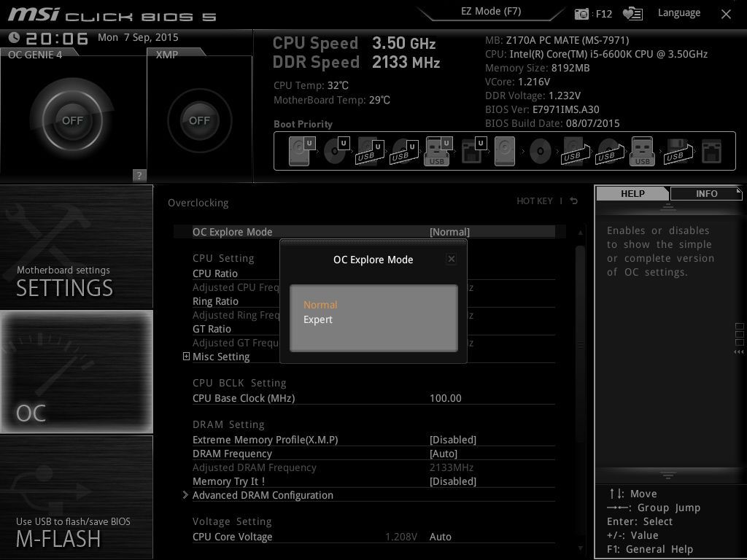Close the OC Explore Mode dialog
The image size is (747, 560).
tap(451, 259)
